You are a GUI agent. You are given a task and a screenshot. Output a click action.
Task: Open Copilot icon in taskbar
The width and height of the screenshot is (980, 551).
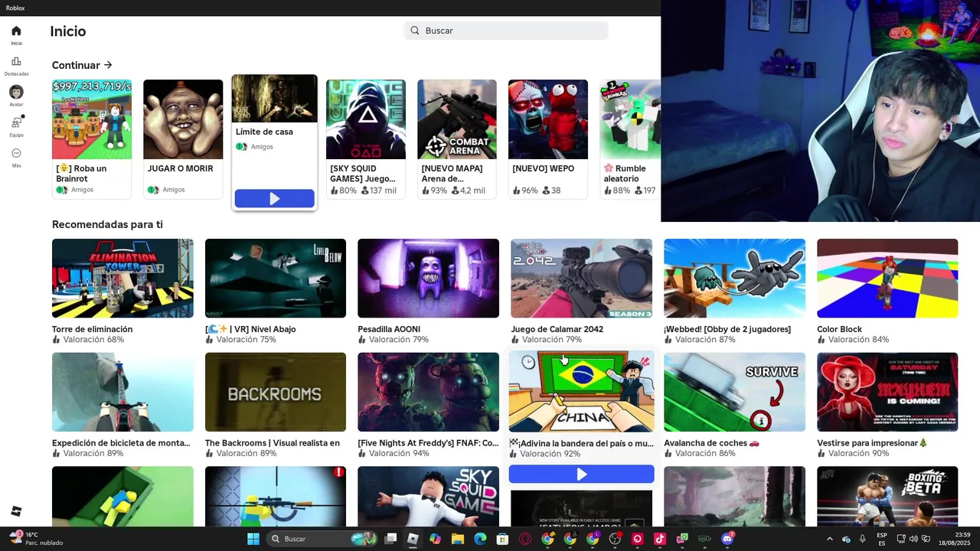(x=435, y=539)
